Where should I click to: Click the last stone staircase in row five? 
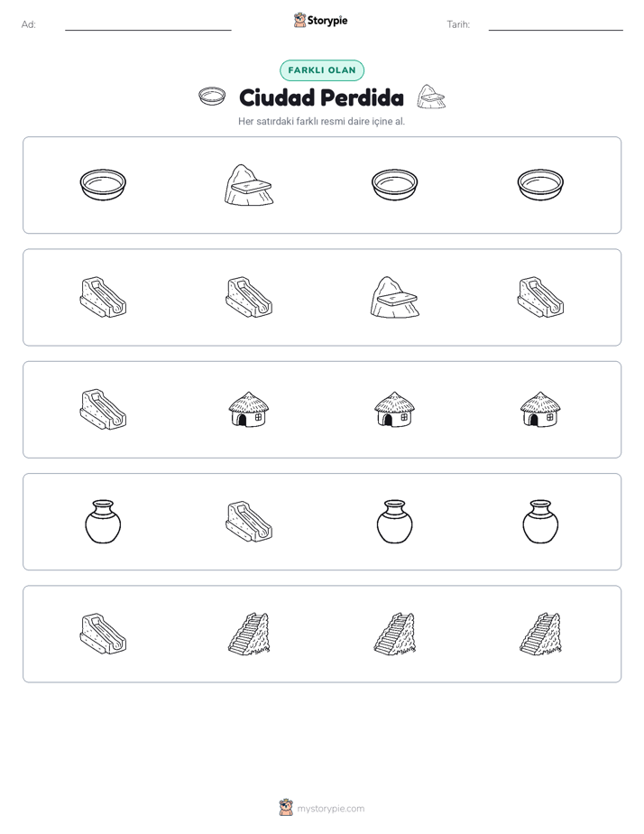[x=540, y=634]
